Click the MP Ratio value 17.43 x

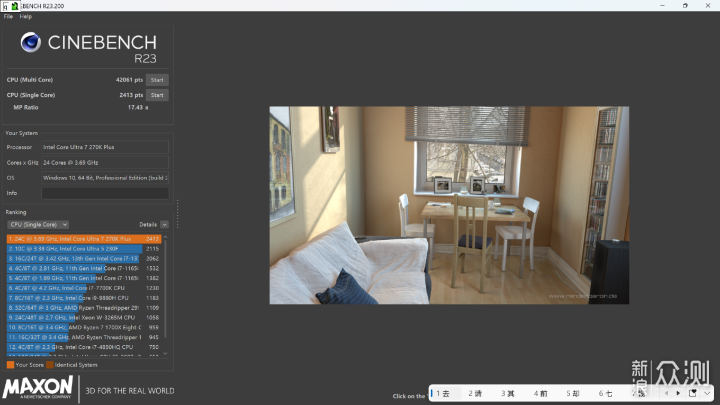pos(138,107)
